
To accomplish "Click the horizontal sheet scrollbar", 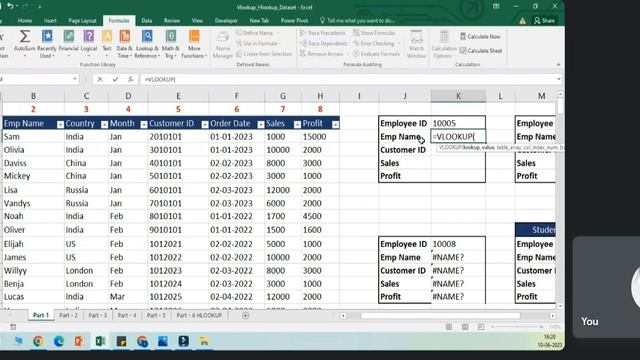I will (x=440, y=316).
